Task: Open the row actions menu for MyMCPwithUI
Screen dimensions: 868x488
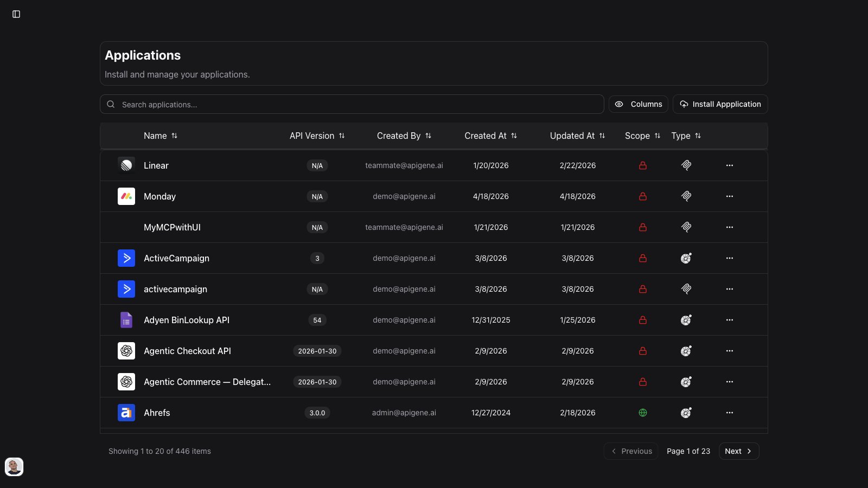Action: [730, 227]
